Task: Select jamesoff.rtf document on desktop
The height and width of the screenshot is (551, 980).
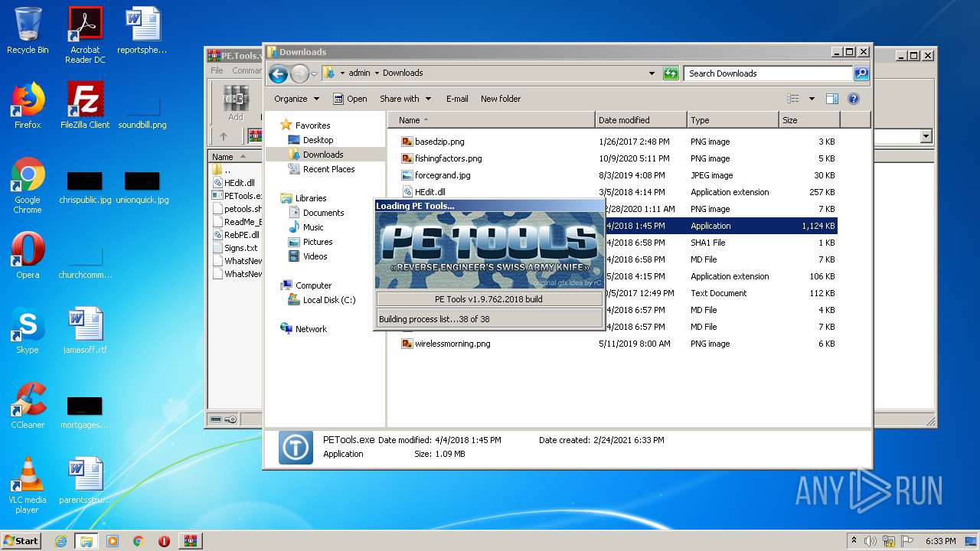Action: tap(85, 331)
